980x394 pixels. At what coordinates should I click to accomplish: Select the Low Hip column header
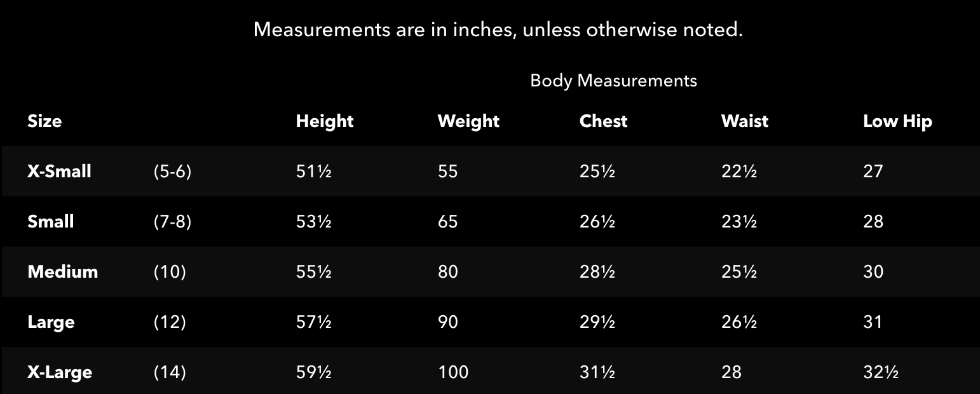[897, 121]
